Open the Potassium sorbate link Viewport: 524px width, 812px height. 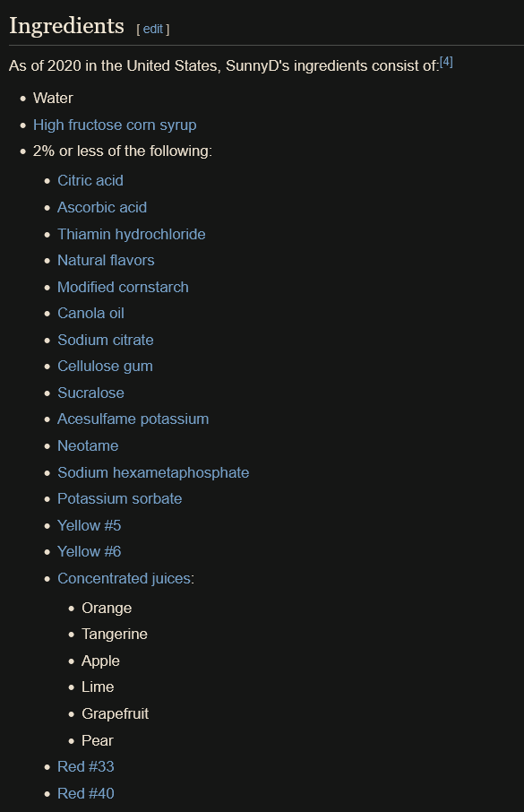tap(120, 498)
